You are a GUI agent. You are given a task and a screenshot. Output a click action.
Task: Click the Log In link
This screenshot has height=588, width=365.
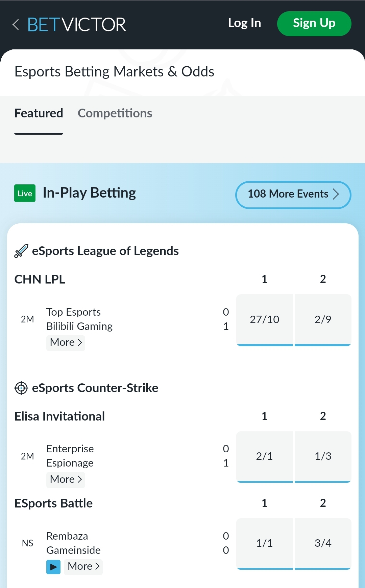(244, 23)
